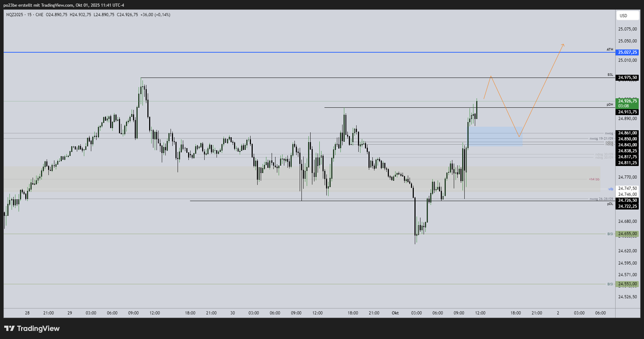Screen dimensions: 644x339
Task: Click the pDH previous day high label
Action: coord(611,105)
